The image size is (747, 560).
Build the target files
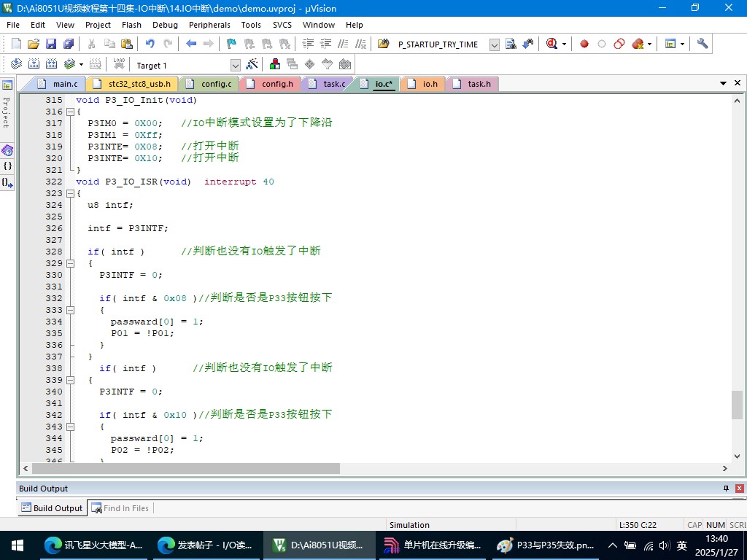34,64
